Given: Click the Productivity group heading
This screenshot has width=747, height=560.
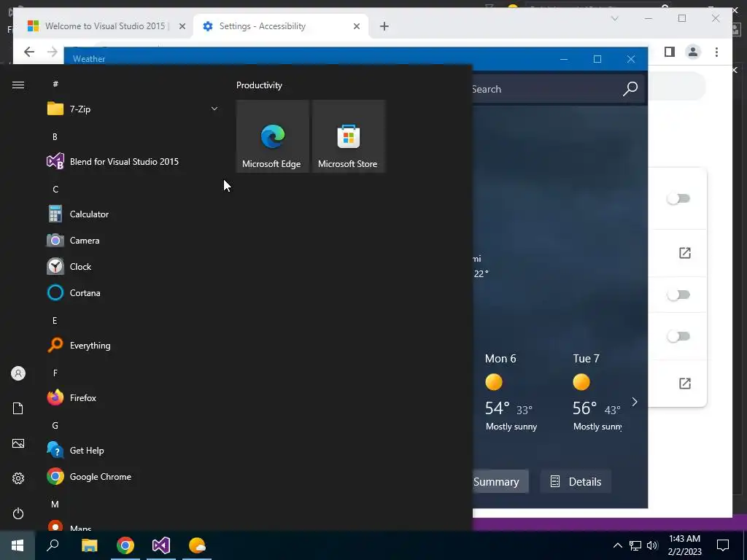Looking at the screenshot, I should coord(259,85).
